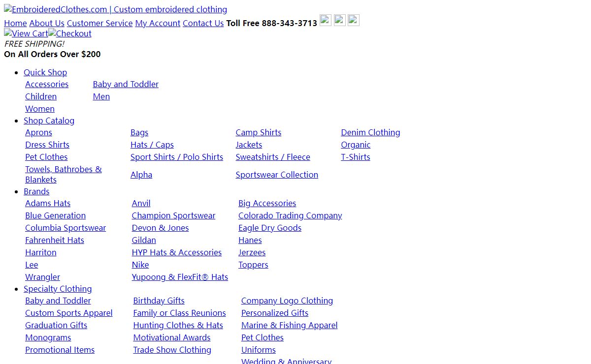The image size is (591, 364).
Task: Open the Organic clothing link
Action: click(x=356, y=145)
